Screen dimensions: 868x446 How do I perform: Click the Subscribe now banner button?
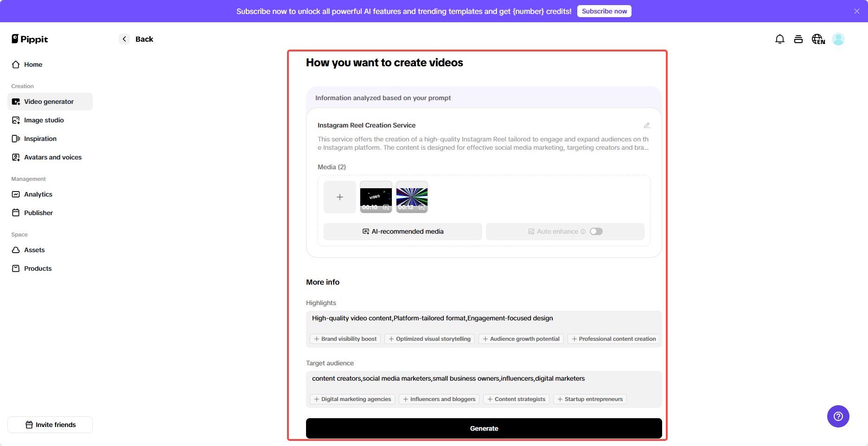click(x=604, y=11)
